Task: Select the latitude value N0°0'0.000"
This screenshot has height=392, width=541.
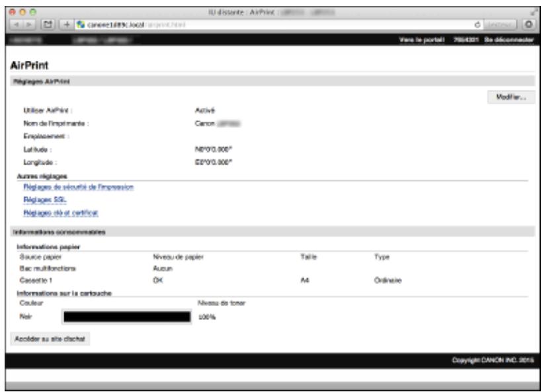Action: point(213,149)
